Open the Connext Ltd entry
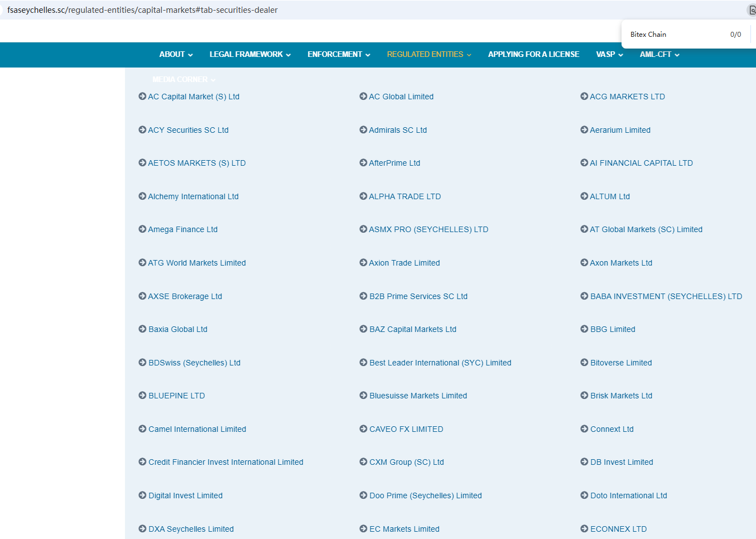The width and height of the screenshot is (756, 539). pos(611,429)
